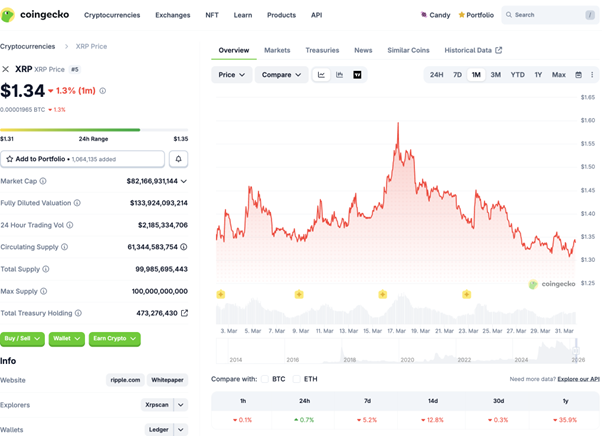
Task: Click the Search input field
Action: point(550,16)
